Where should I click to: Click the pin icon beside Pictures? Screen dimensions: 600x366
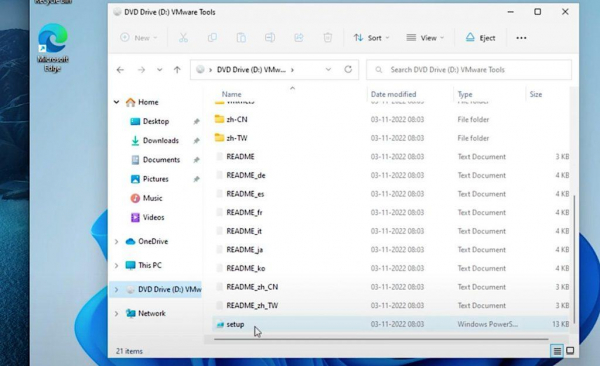(x=196, y=179)
